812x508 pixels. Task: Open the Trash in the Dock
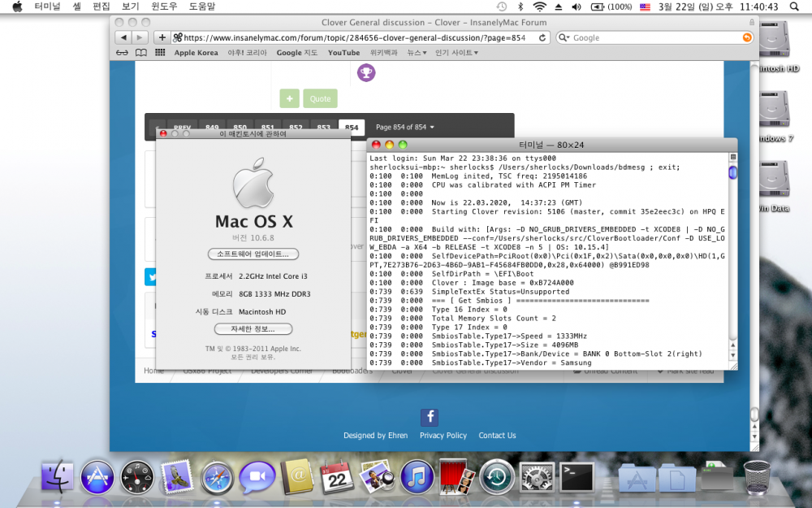757,477
